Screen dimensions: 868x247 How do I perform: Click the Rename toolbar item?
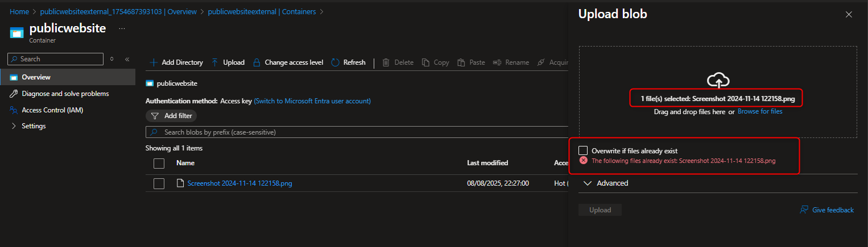coord(511,62)
